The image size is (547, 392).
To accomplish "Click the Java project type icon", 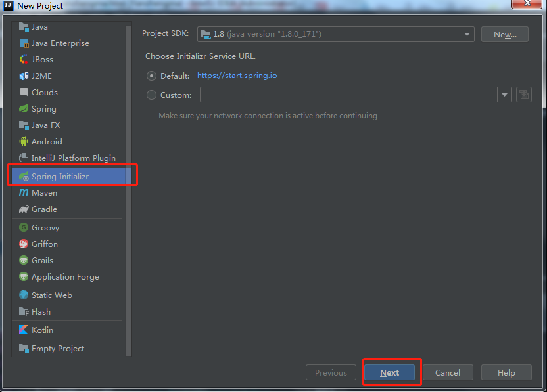I will tap(24, 27).
